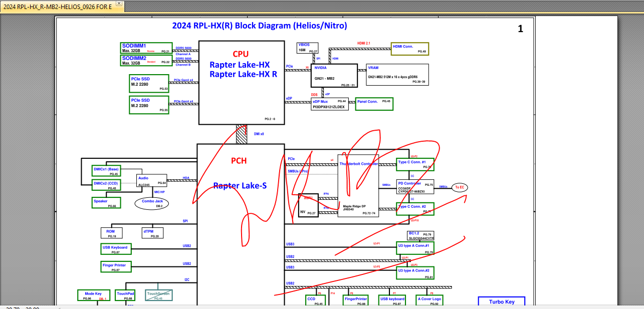644x309 pixels.
Task: Click the VRAM gDDR6 block
Action: coord(397,75)
